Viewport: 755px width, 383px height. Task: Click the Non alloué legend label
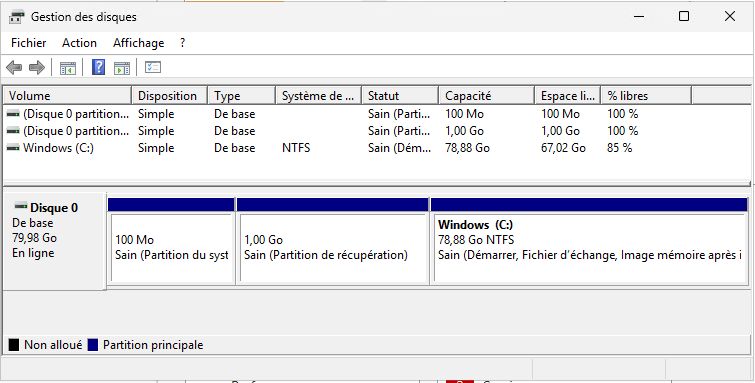click(x=53, y=345)
